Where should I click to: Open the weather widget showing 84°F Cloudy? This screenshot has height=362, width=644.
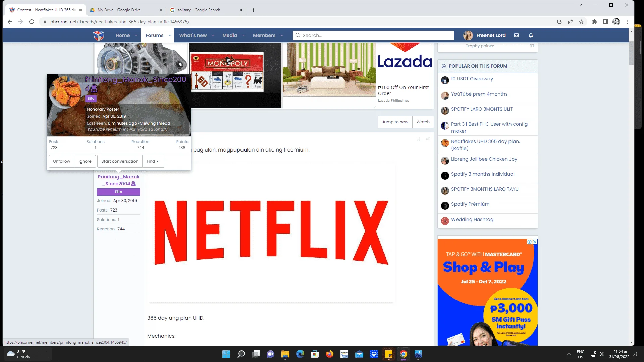click(x=28, y=354)
